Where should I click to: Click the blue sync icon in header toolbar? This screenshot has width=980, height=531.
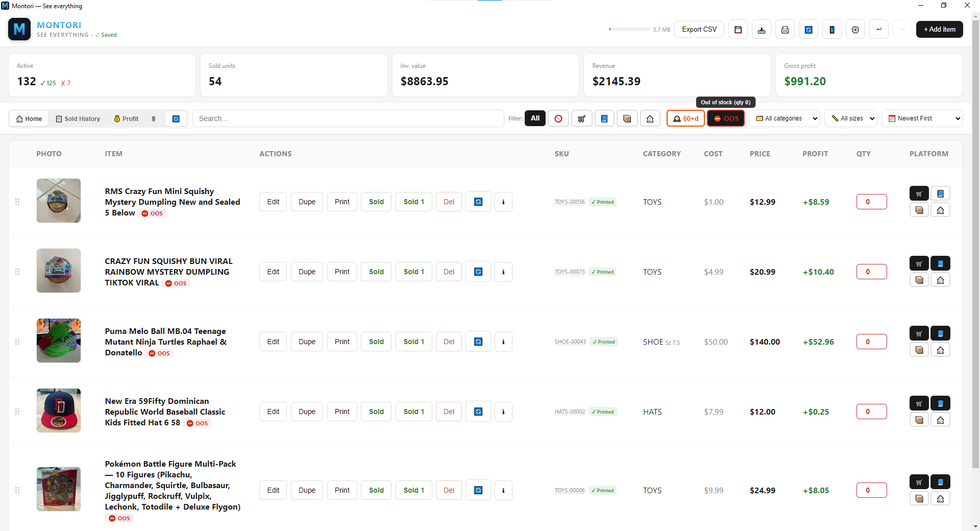click(808, 30)
